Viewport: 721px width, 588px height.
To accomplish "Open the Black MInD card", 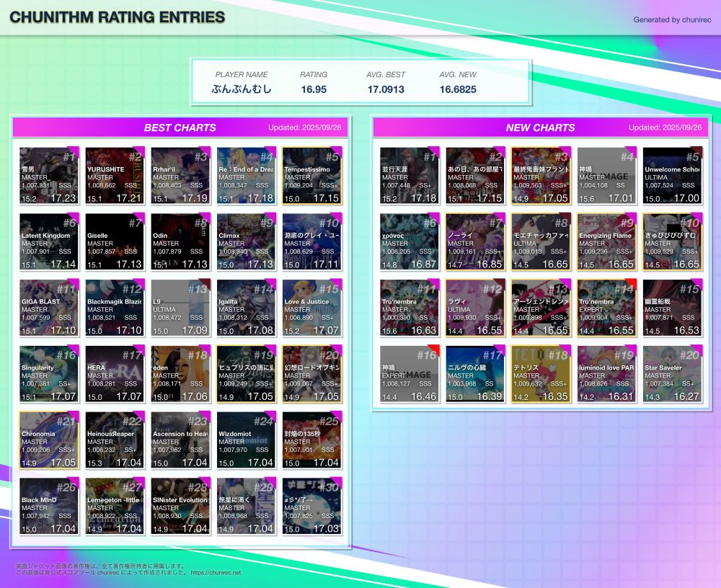I will click(x=49, y=507).
